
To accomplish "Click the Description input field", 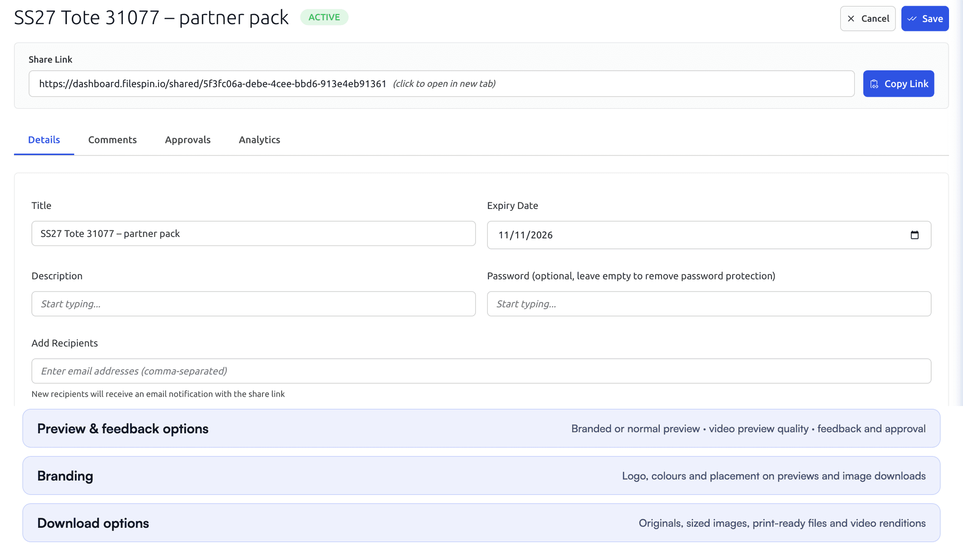I will pos(253,304).
